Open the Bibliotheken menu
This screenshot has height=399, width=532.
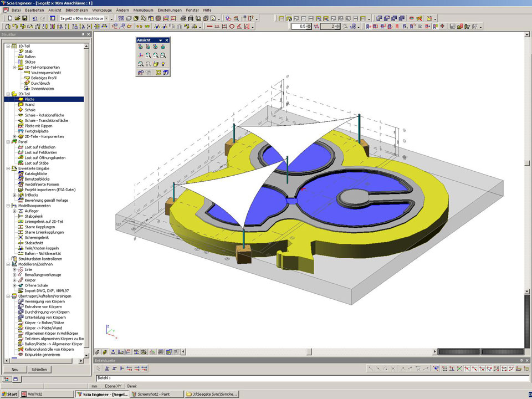pyautogui.click(x=76, y=10)
